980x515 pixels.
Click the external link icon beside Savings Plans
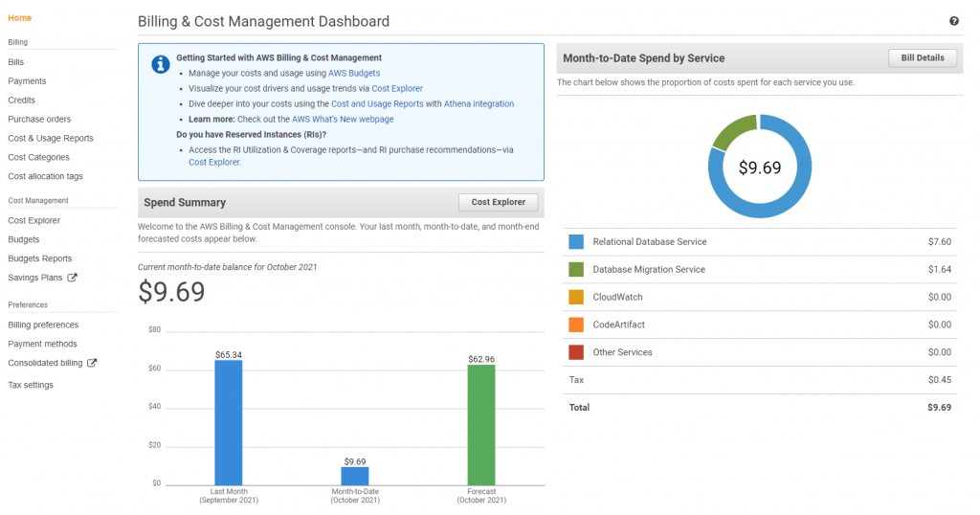(72, 278)
